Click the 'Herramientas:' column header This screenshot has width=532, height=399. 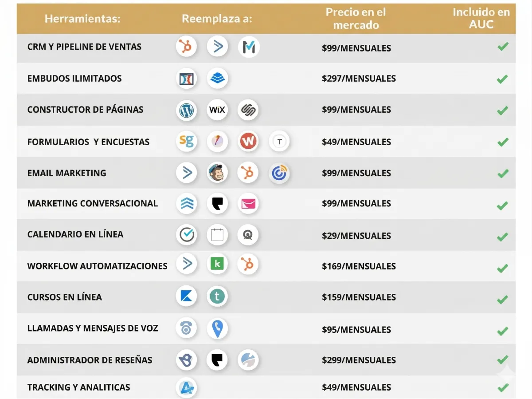tap(82, 19)
